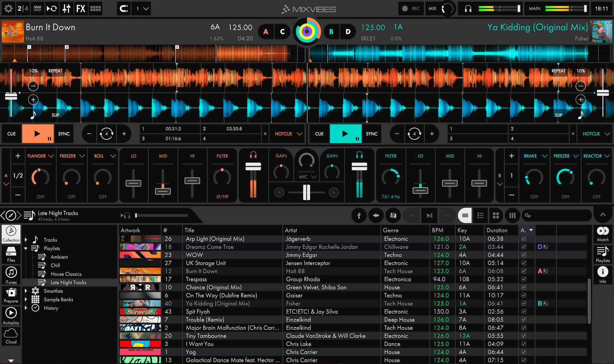Click the mixer faders icon in top toolbar

pos(66,9)
